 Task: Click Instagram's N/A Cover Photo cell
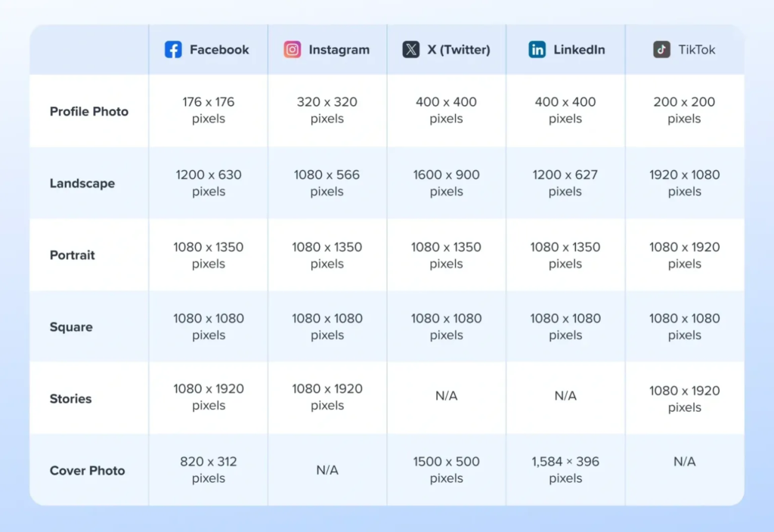point(327,470)
